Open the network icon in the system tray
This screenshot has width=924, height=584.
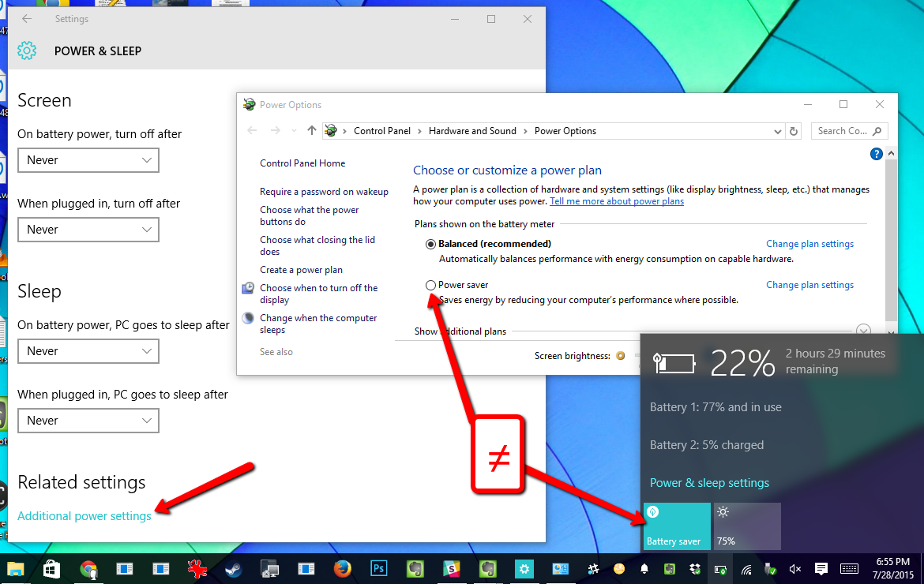[x=747, y=568]
